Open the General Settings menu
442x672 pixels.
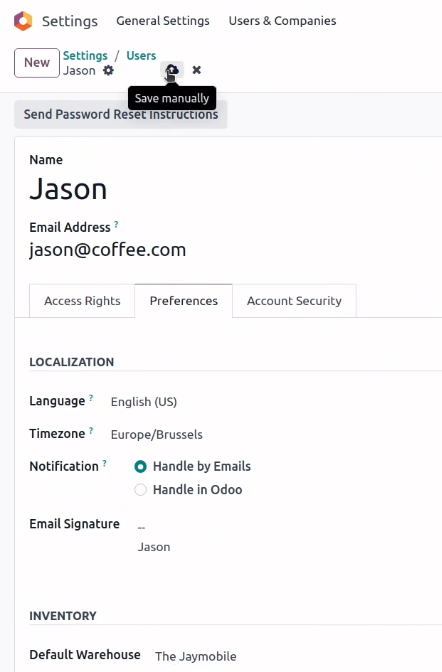pos(163,21)
